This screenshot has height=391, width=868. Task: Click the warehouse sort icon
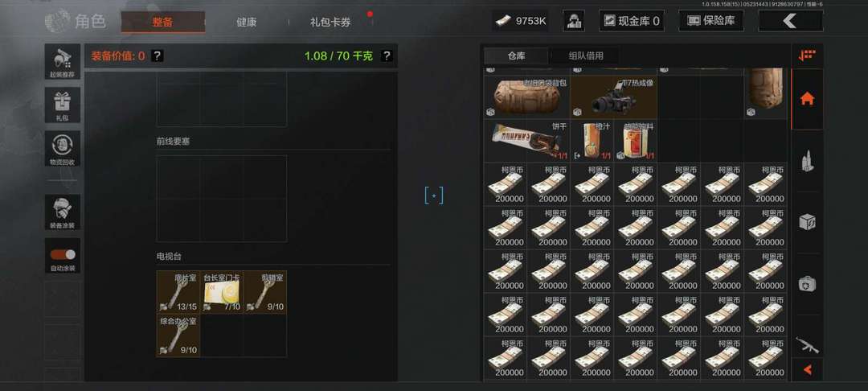pos(807,56)
